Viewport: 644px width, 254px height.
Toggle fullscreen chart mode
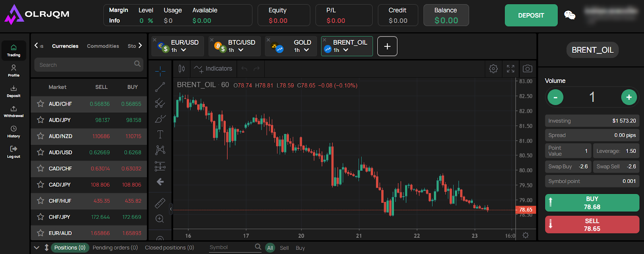tap(510, 69)
